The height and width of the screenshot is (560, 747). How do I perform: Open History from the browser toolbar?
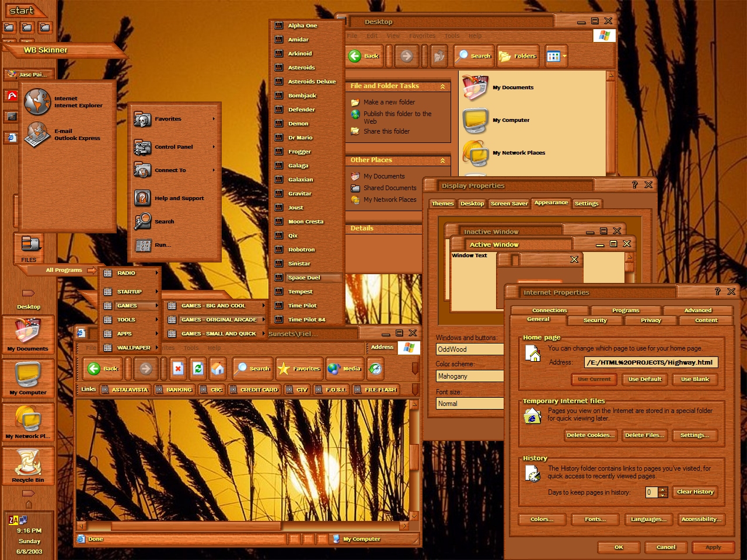[376, 369]
